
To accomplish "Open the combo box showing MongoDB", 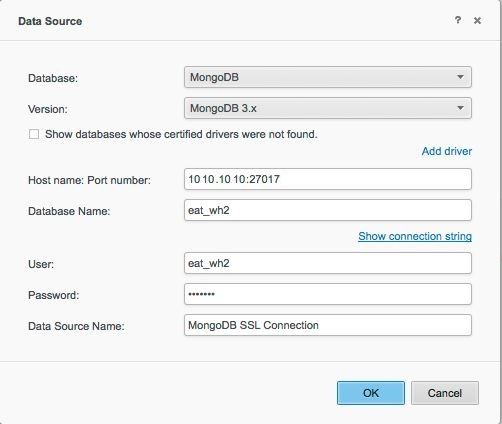I will [328, 77].
